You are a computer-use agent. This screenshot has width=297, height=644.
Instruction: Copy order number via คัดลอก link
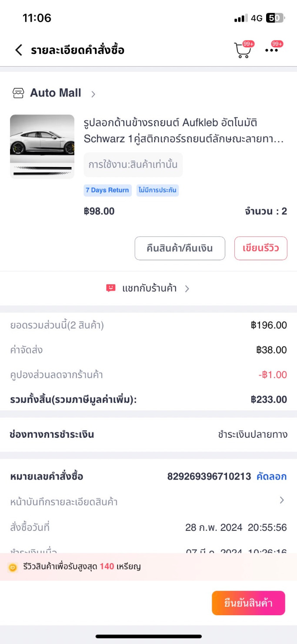tap(272, 476)
